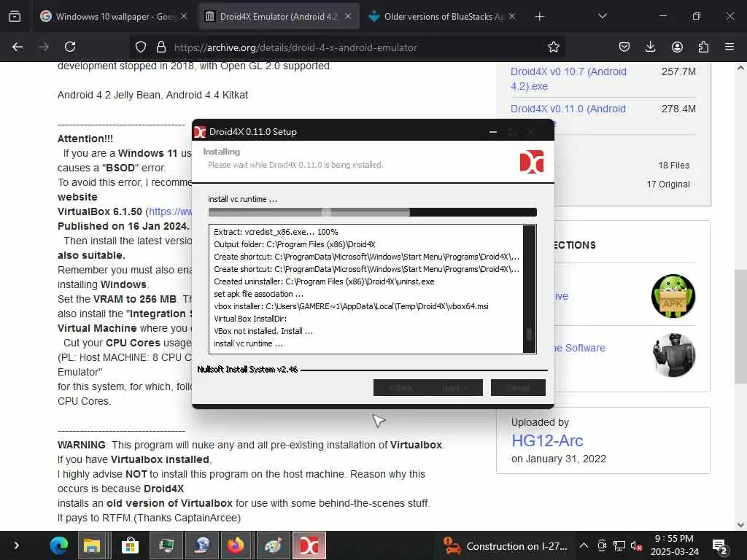This screenshot has height=560, width=747.
Task: Bookmark this page with the star
Action: [x=553, y=47]
